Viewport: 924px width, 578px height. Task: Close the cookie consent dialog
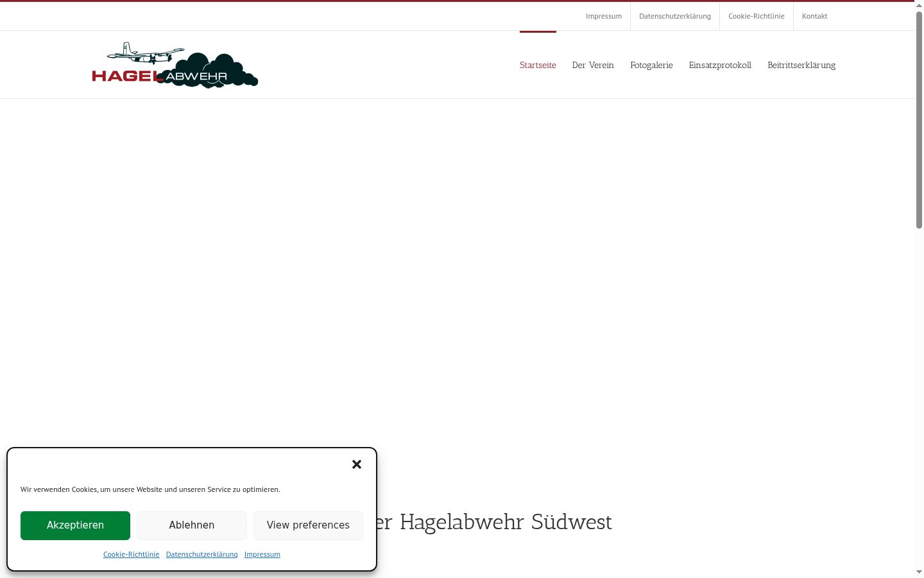357,464
